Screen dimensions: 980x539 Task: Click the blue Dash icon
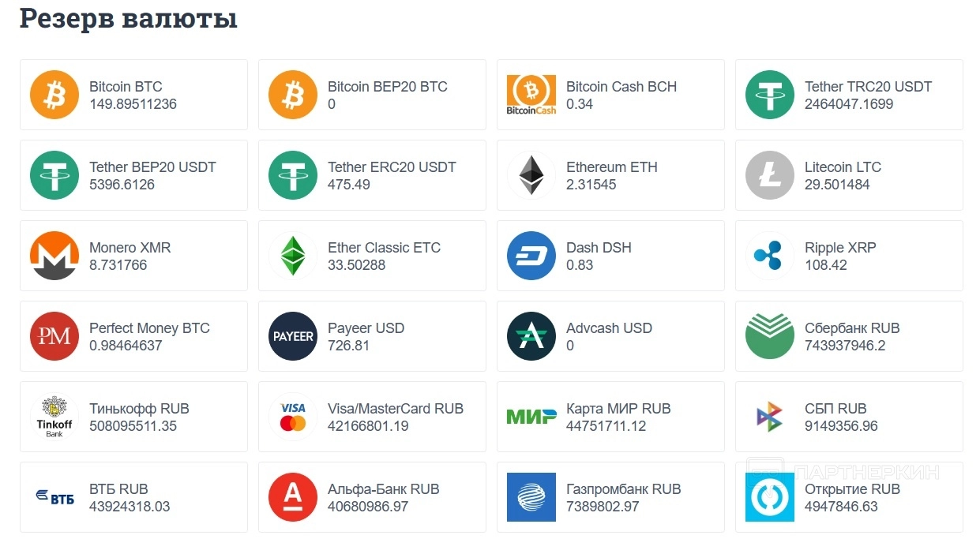[531, 256]
